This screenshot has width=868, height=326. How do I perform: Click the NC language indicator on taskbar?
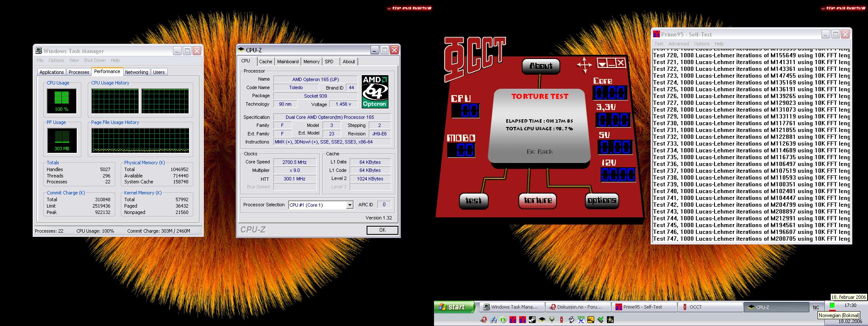tap(816, 307)
